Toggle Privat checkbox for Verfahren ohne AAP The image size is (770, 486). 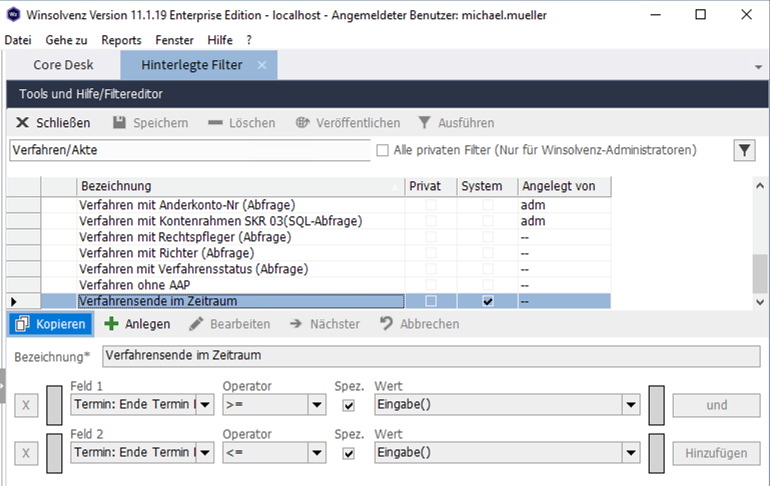(431, 285)
